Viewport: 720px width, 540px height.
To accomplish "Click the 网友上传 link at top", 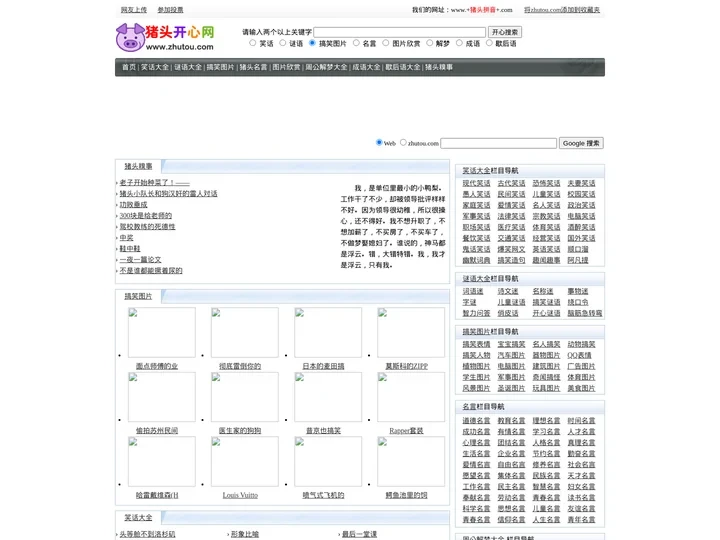I will [134, 10].
